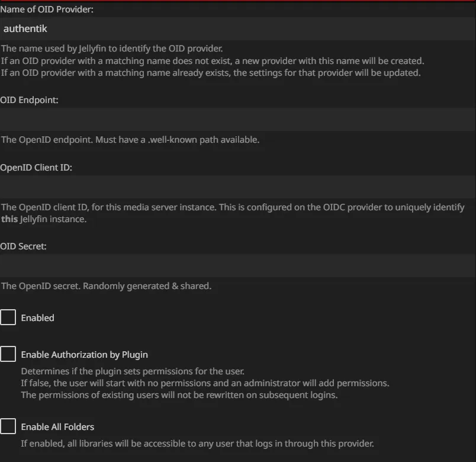Tick the Enabled checkbox
Screen dimensions: 476x462
pyautogui.click(x=8, y=317)
